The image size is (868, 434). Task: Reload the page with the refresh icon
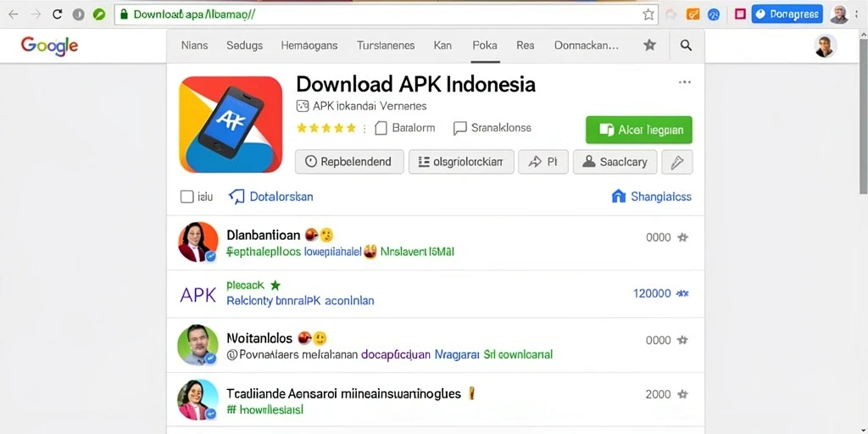pyautogui.click(x=57, y=14)
